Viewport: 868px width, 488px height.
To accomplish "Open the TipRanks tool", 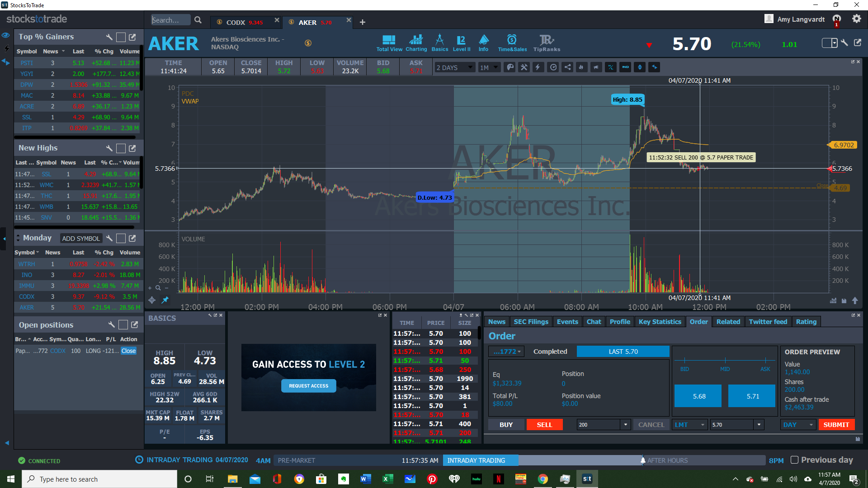I will tap(546, 43).
